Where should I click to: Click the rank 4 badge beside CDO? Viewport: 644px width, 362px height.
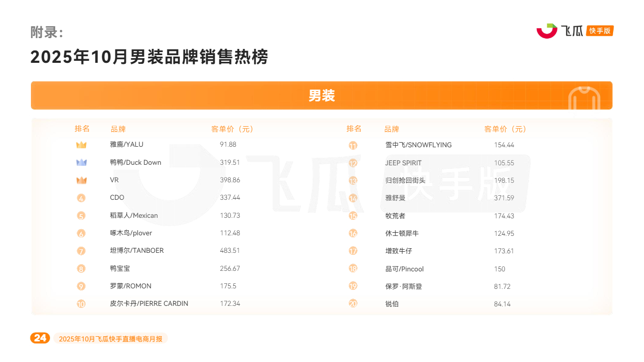(81, 198)
